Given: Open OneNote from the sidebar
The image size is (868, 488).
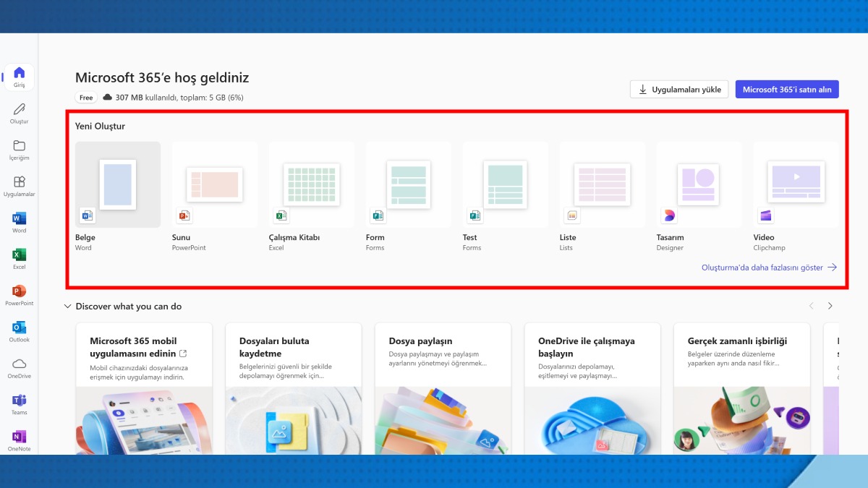Looking at the screenshot, I should click(x=20, y=440).
